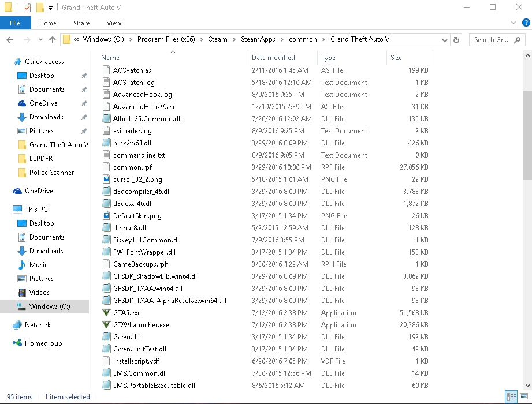Switch to large icons view layout
This screenshot has width=532, height=404.
pyautogui.click(x=524, y=396)
